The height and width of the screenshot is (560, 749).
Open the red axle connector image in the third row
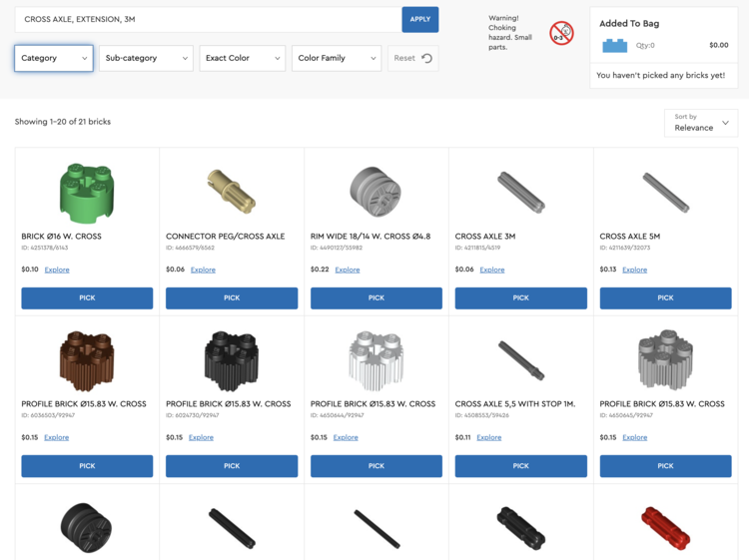(x=665, y=528)
